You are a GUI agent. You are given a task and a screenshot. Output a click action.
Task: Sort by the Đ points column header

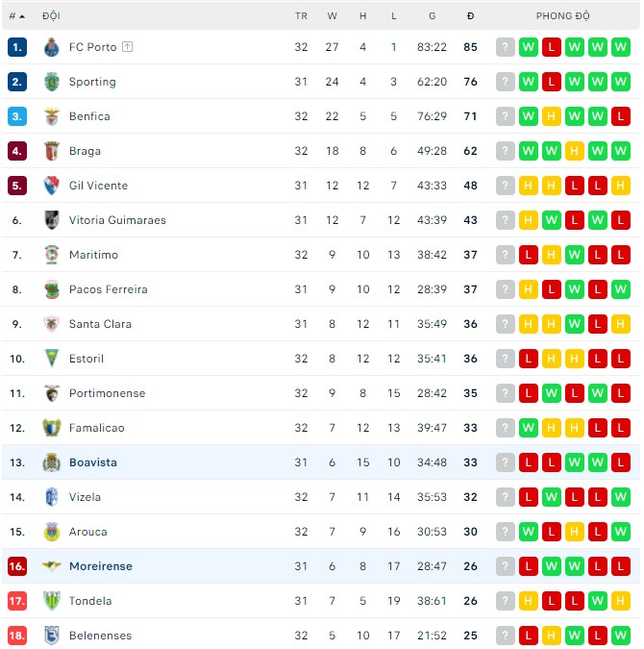click(x=470, y=16)
